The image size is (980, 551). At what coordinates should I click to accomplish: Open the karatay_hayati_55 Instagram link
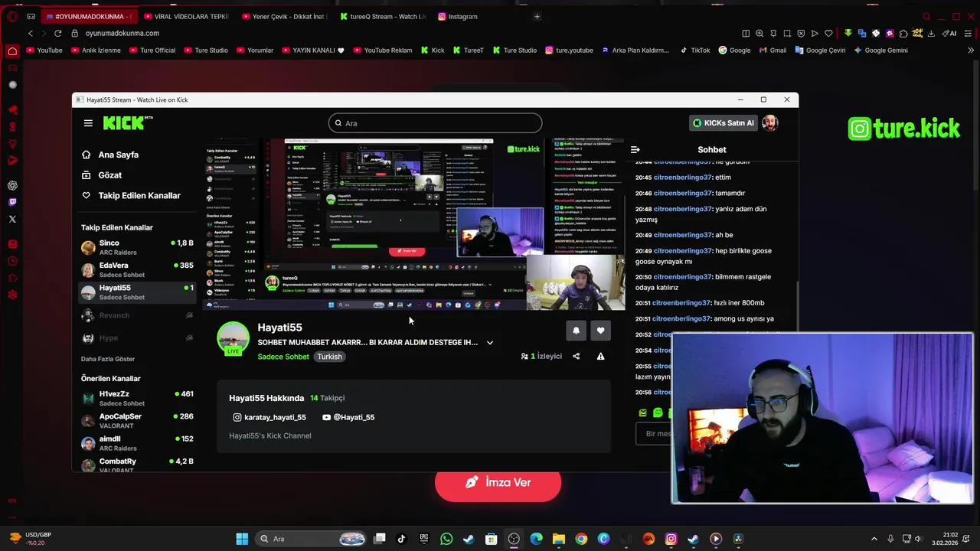coord(269,417)
